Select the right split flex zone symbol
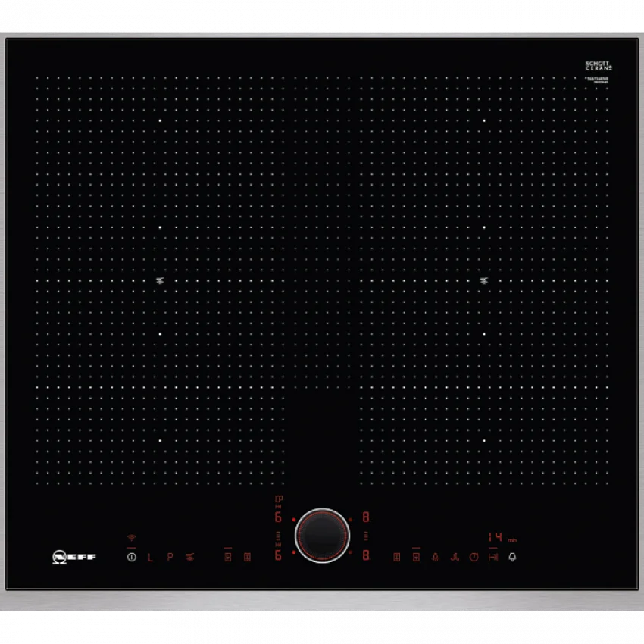Viewport: 644px width, 644px height. click(416, 558)
